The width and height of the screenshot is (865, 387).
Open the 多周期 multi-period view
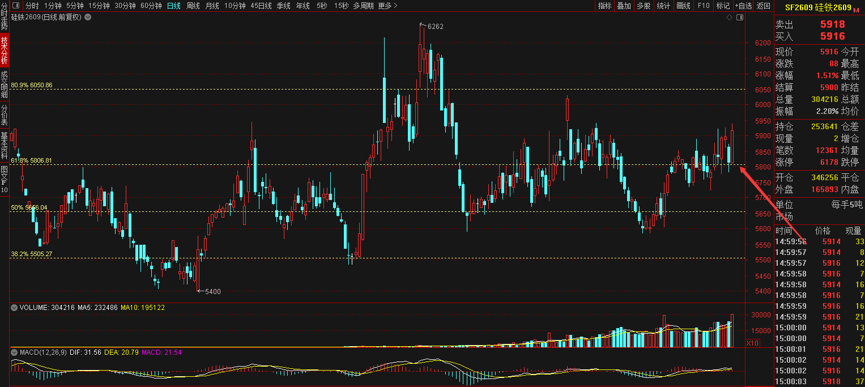pyautogui.click(x=363, y=6)
